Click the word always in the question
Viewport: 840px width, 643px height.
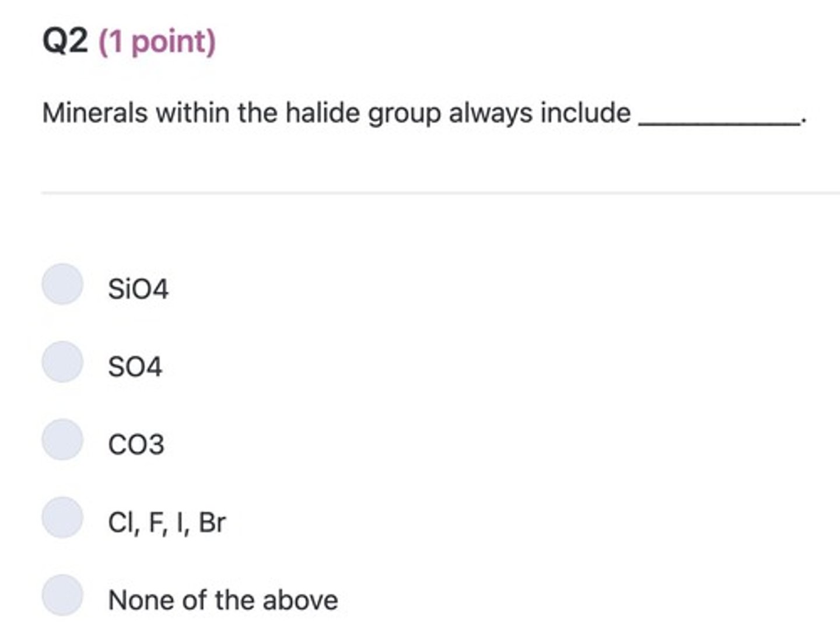(490, 113)
